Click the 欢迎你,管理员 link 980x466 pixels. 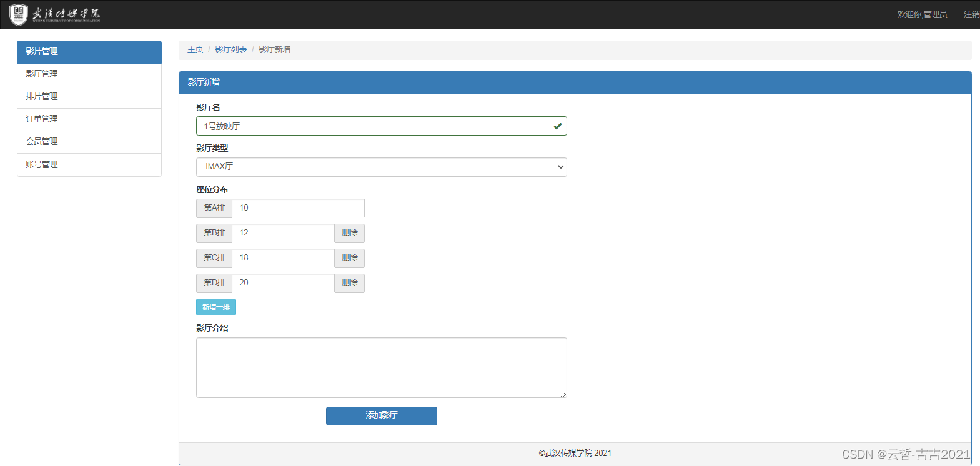coord(922,14)
